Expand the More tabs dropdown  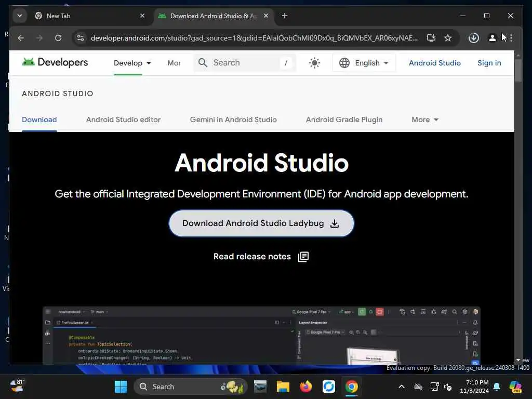coord(425,120)
